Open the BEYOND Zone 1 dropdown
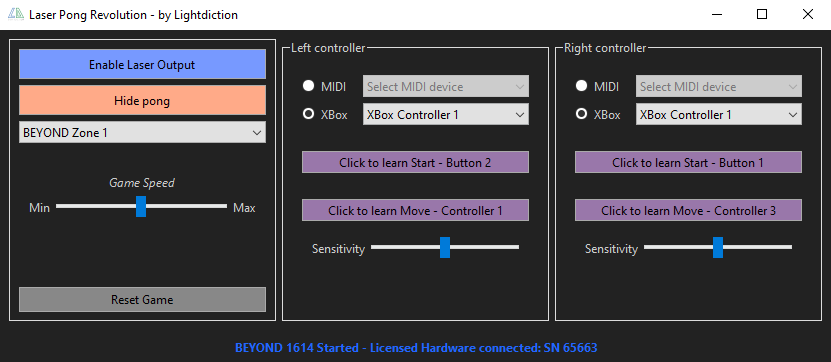The width and height of the screenshot is (831, 362). tap(142, 132)
